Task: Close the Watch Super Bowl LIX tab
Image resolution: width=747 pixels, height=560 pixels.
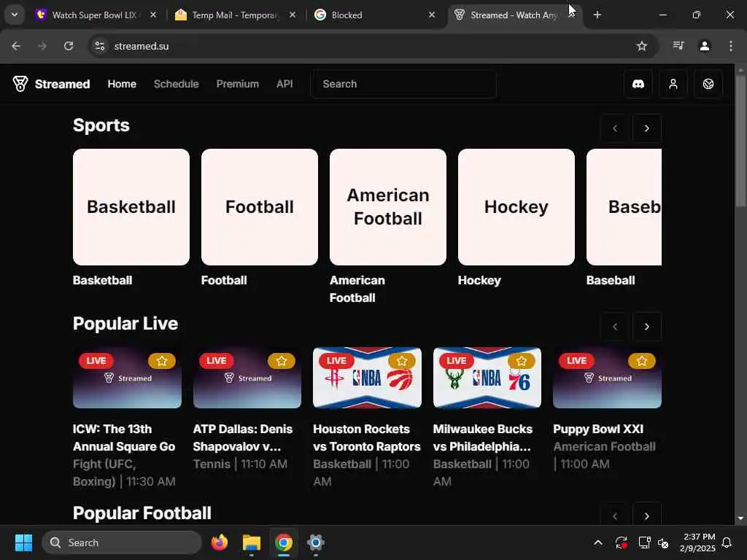Action: (x=153, y=15)
